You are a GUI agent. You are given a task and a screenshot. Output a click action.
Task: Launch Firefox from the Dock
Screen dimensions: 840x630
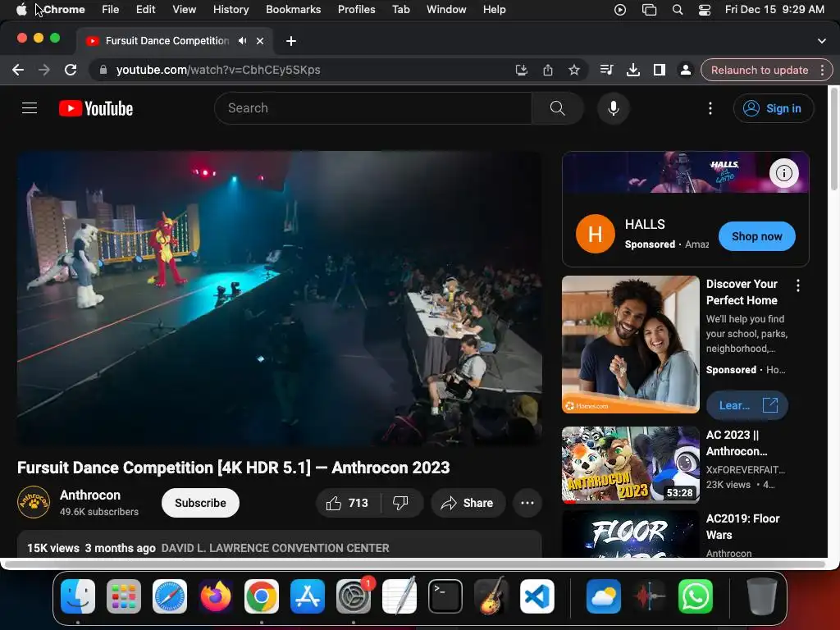pyautogui.click(x=216, y=596)
